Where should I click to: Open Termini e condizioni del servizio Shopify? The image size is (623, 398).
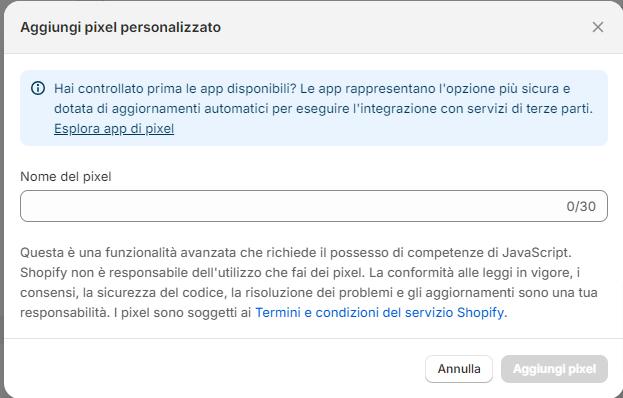(x=381, y=313)
